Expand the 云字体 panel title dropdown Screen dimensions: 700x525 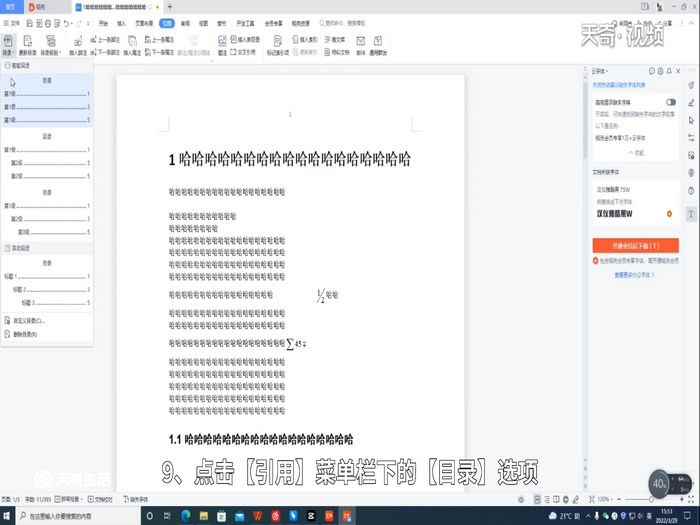[x=602, y=72]
